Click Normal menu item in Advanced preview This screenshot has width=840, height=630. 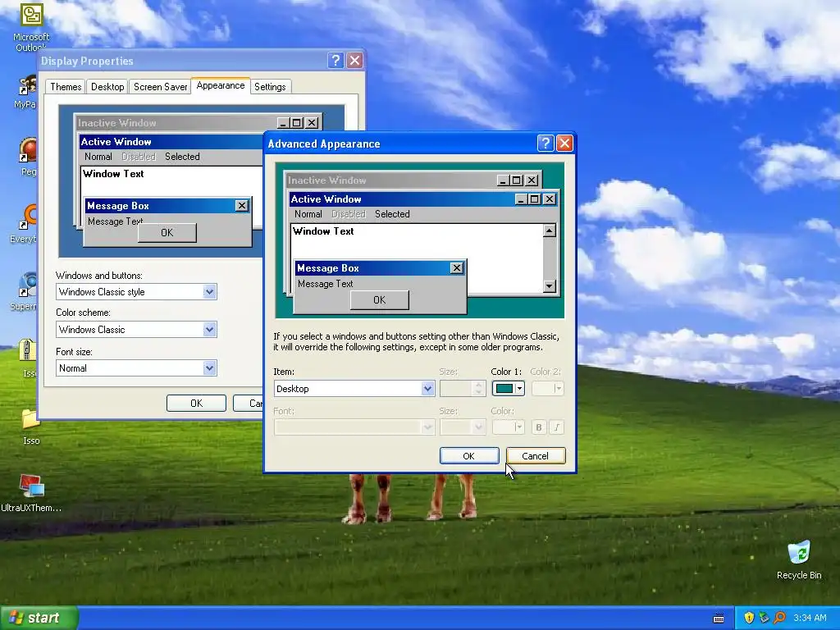pyautogui.click(x=308, y=214)
